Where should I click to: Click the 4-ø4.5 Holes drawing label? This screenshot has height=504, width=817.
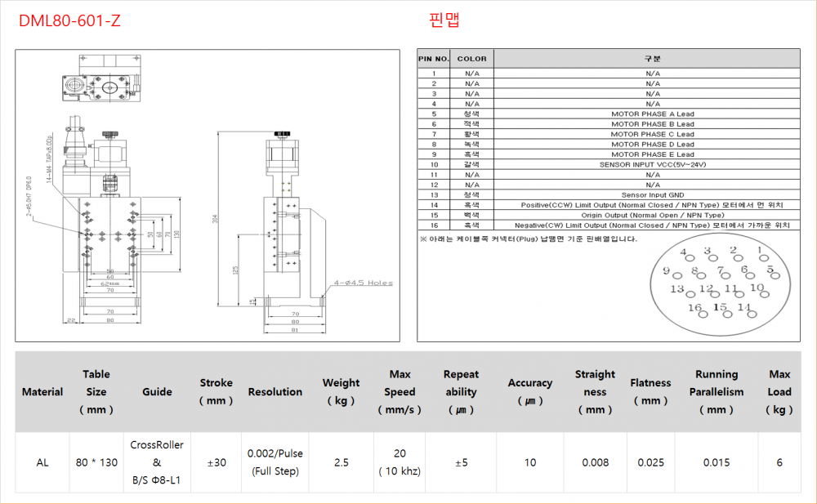[x=362, y=283]
